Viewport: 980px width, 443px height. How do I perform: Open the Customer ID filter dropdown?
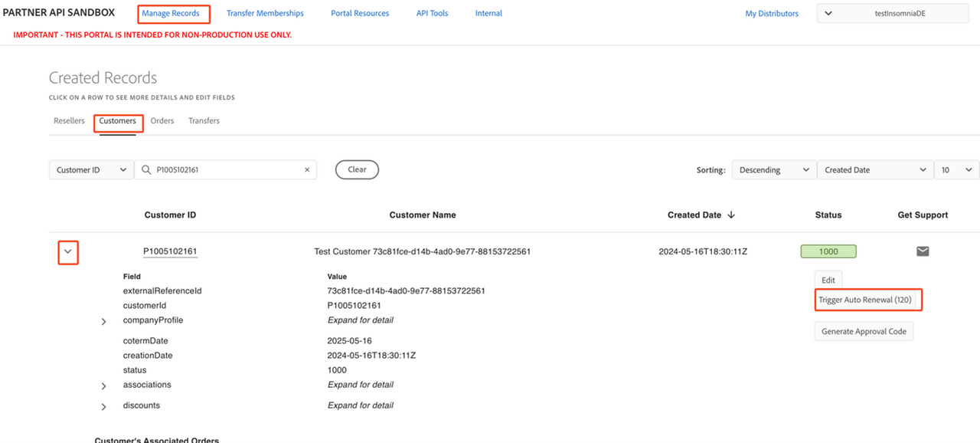pos(91,170)
